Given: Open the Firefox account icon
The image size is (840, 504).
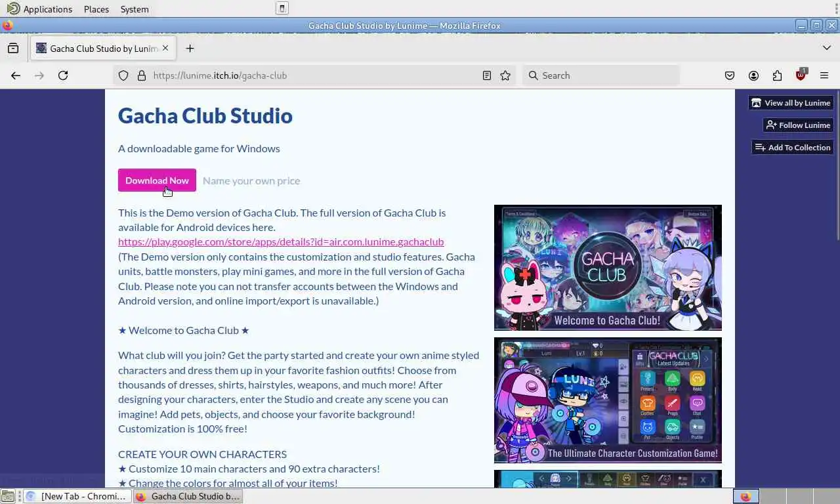Looking at the screenshot, I should (753, 75).
